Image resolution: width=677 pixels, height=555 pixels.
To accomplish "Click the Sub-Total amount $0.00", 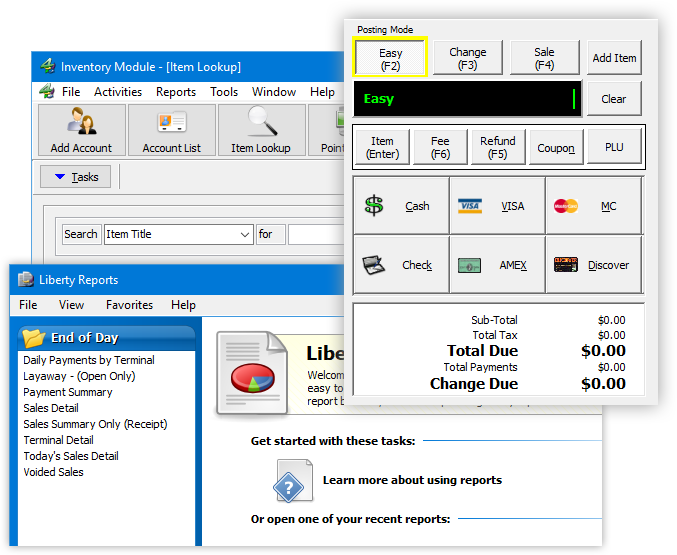I will (x=611, y=320).
